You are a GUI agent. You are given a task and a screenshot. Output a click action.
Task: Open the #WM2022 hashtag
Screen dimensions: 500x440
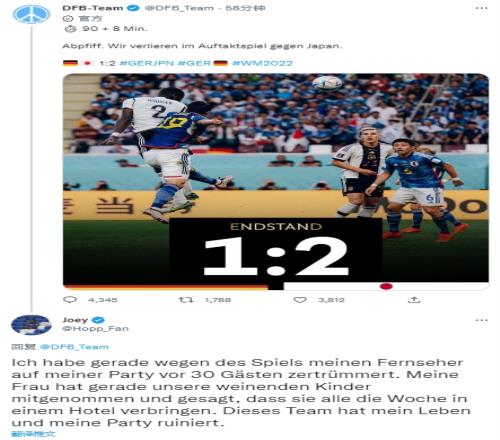(x=262, y=63)
